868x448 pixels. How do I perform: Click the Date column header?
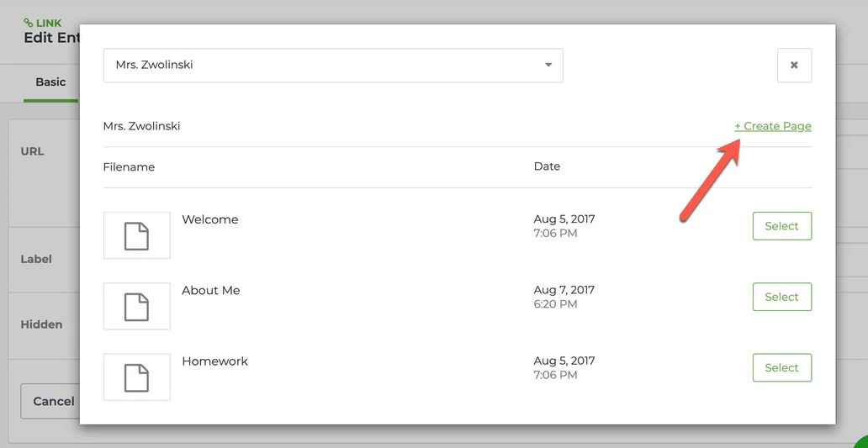[x=547, y=166]
